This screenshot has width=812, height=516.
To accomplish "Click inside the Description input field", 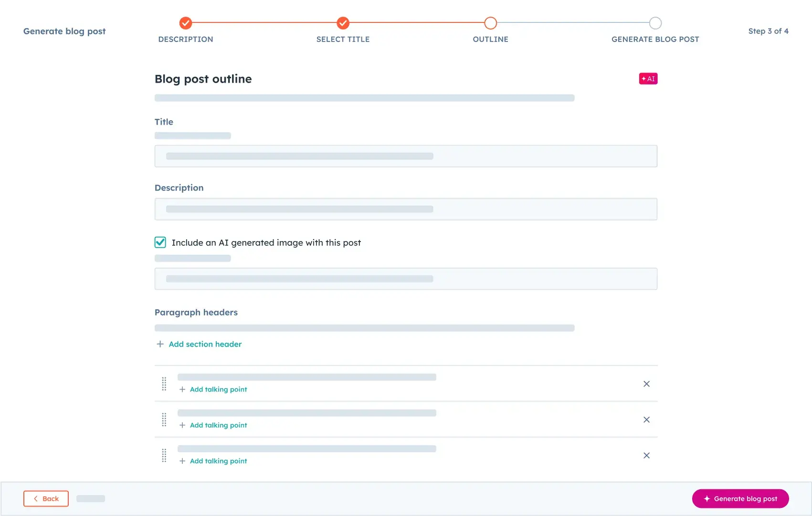I will 406,209.
